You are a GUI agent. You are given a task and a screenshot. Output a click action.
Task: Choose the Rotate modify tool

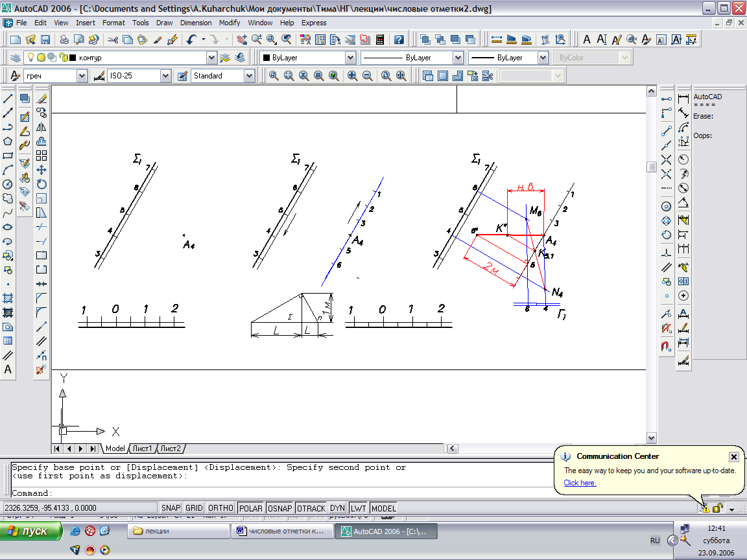[x=41, y=184]
